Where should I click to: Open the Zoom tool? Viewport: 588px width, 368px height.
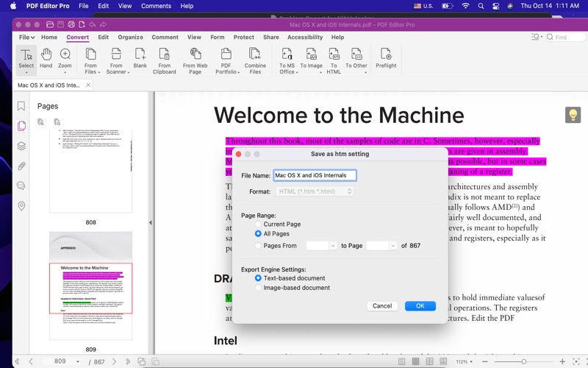click(65, 60)
